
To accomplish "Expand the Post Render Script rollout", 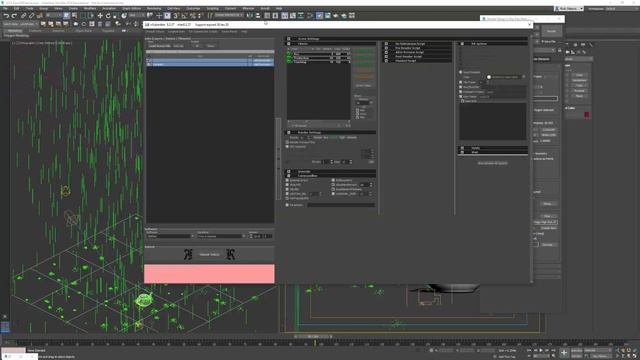I will (417, 56).
